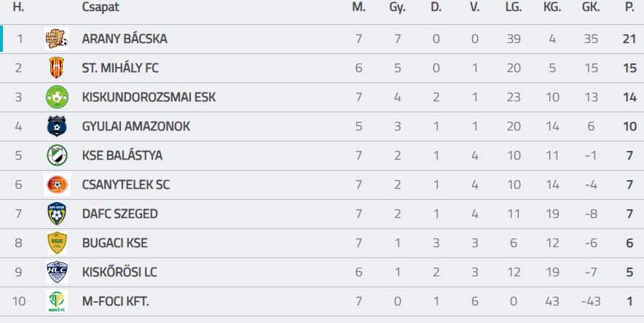Image resolution: width=644 pixels, height=323 pixels.
Task: Click the St. Mihály FC crest
Action: 57,68
